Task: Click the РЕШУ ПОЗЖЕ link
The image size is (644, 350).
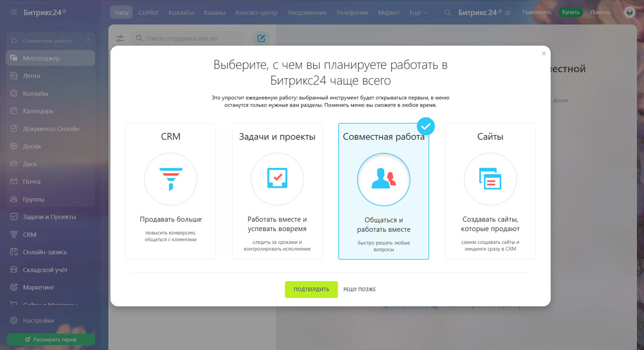Action: [360, 290]
